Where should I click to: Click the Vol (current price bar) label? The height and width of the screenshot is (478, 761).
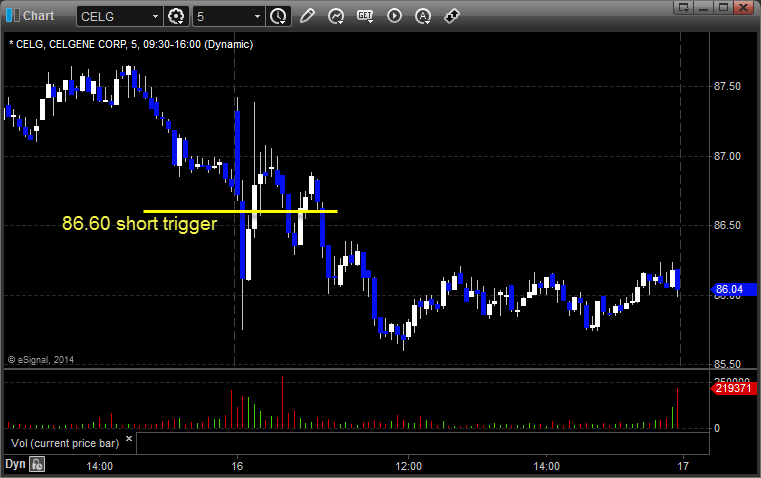tap(65, 443)
